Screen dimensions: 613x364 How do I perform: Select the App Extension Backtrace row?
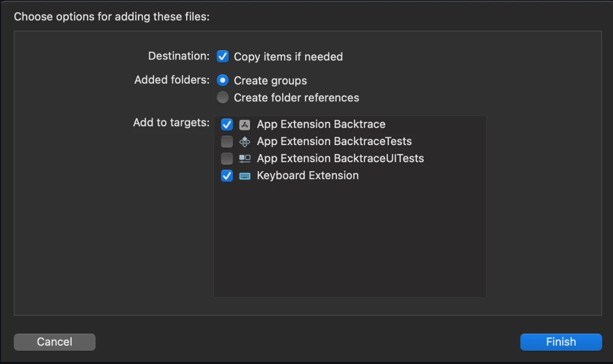321,124
